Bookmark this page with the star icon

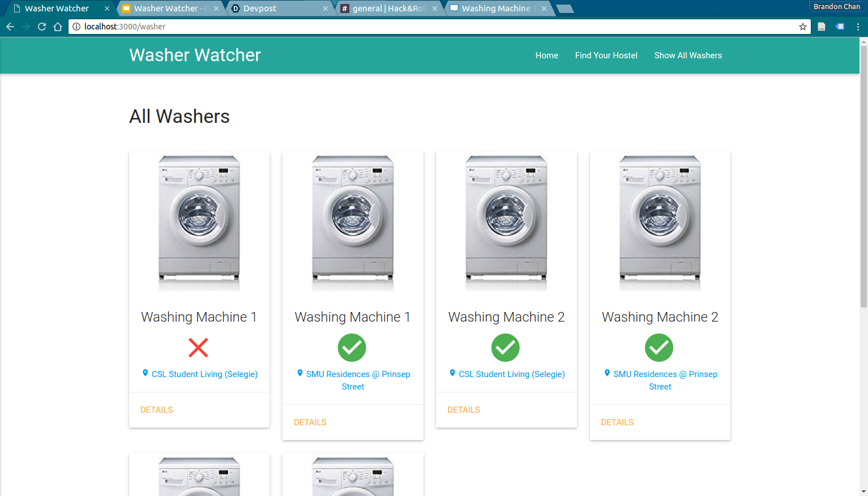click(803, 27)
